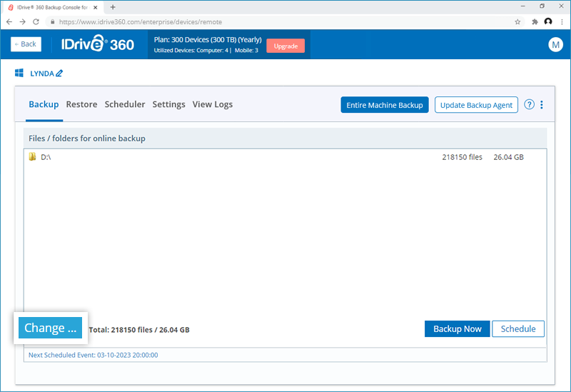The height and width of the screenshot is (392, 571).
Task: Click the pencil edit icon next to LYNDA
Action: tap(59, 74)
